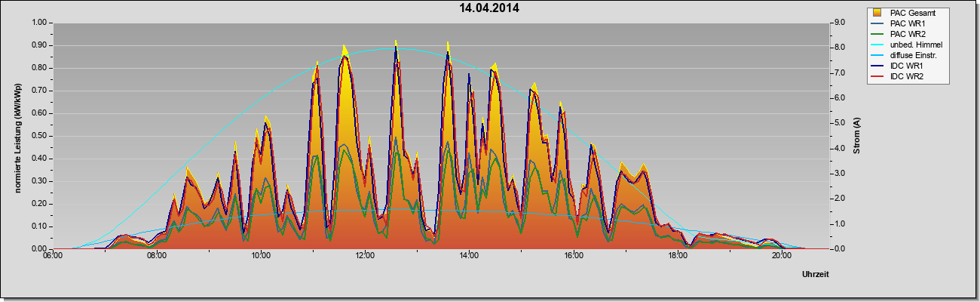Screen dimensions: 980x302
Task: Click the 18:00 time axis label
Action: pos(678,255)
